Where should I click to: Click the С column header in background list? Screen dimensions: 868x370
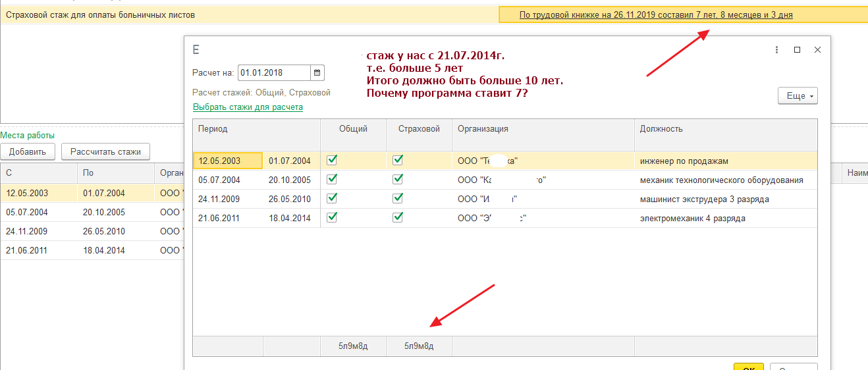click(x=38, y=173)
